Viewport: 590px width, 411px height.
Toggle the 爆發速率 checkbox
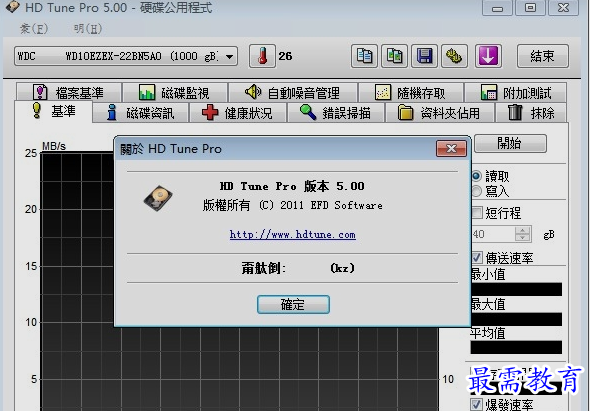(477, 405)
